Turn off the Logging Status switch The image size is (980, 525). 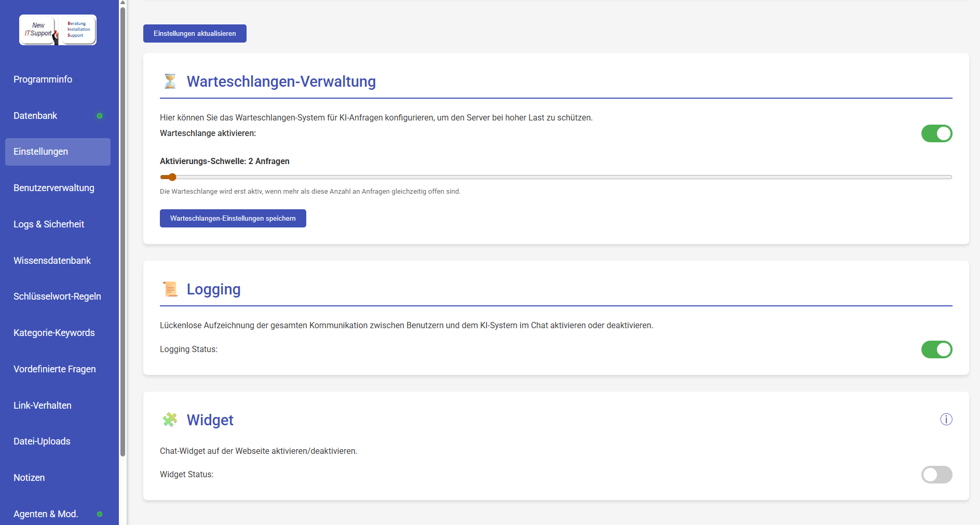click(x=936, y=349)
